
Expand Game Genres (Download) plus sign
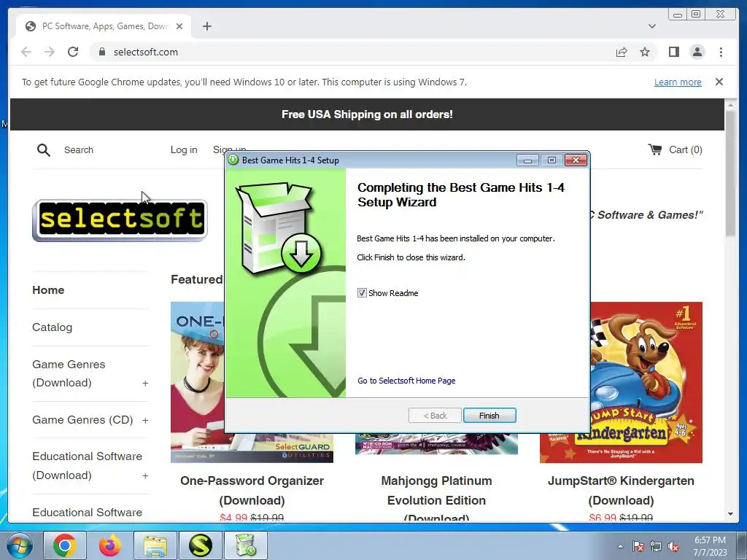(145, 384)
